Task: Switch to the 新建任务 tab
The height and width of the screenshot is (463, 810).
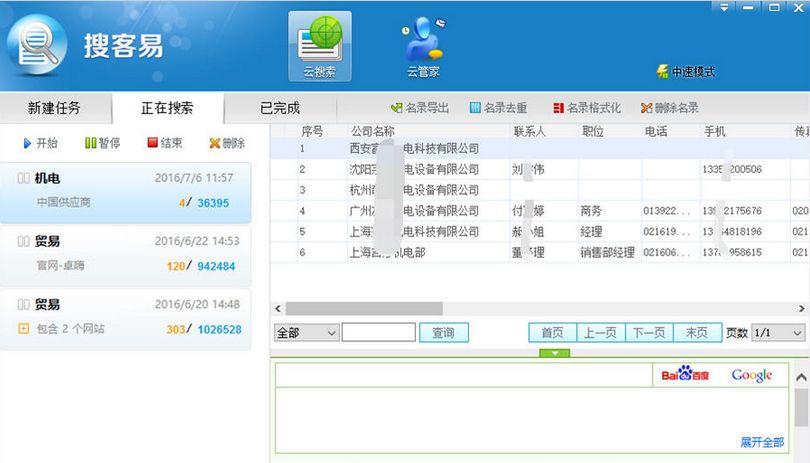Action: 54,108
